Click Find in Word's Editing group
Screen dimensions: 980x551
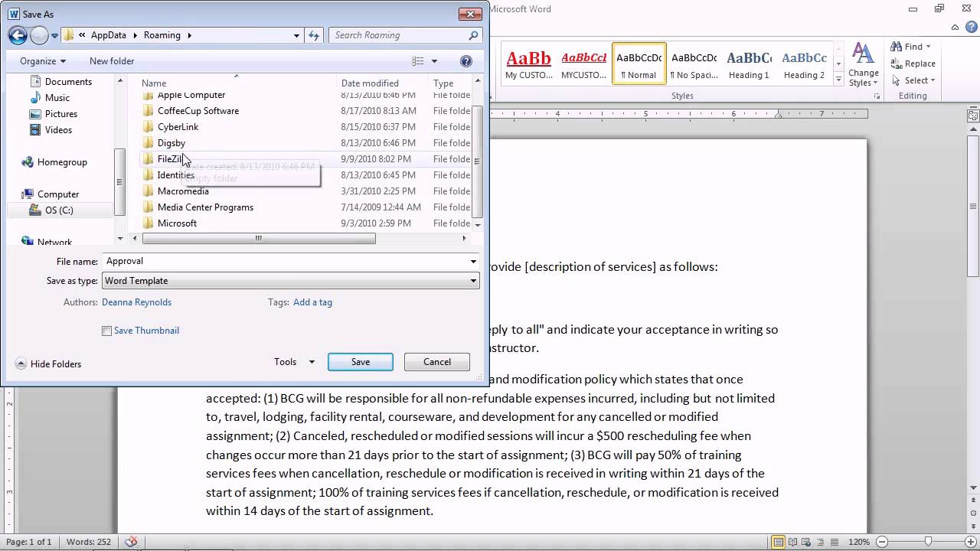coord(911,47)
